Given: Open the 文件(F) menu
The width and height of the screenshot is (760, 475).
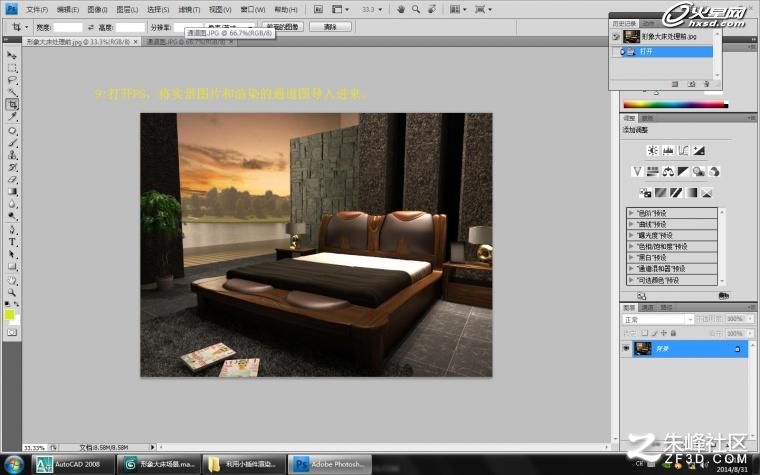Looking at the screenshot, I should point(37,9).
